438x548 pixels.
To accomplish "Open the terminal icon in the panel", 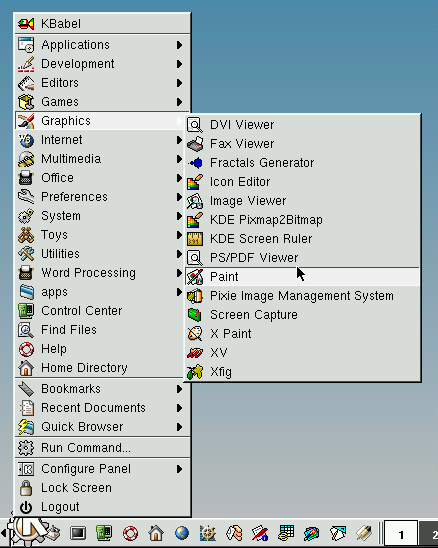I will click(x=78, y=533).
